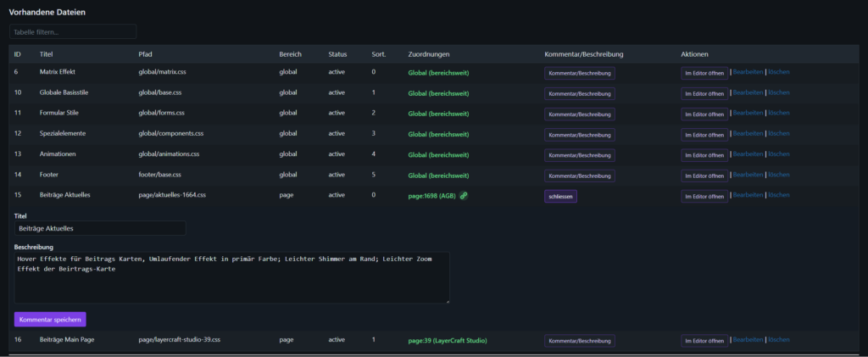
Task: Click path 'global/animations.css'
Action: 170,153
